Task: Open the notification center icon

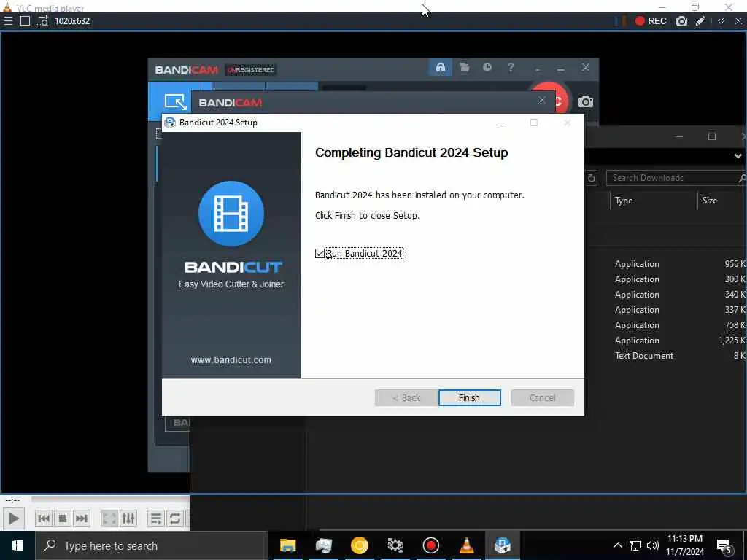Action: [x=724, y=546]
